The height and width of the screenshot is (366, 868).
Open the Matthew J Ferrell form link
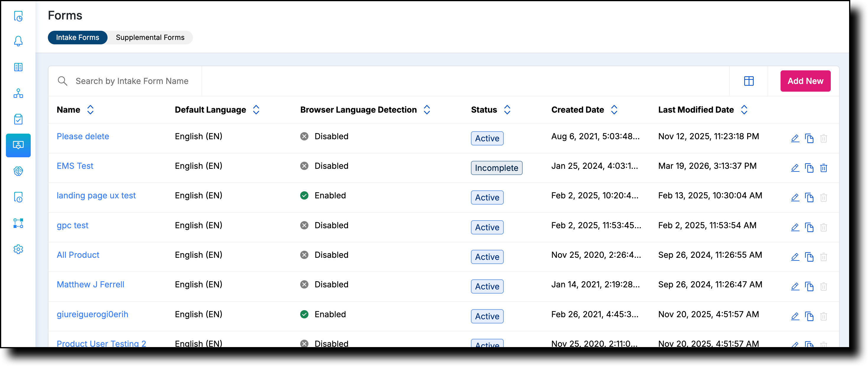(x=90, y=285)
